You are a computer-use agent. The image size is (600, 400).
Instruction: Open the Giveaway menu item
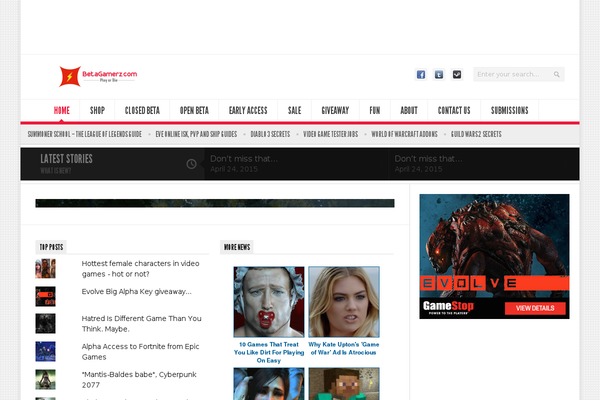click(x=335, y=111)
